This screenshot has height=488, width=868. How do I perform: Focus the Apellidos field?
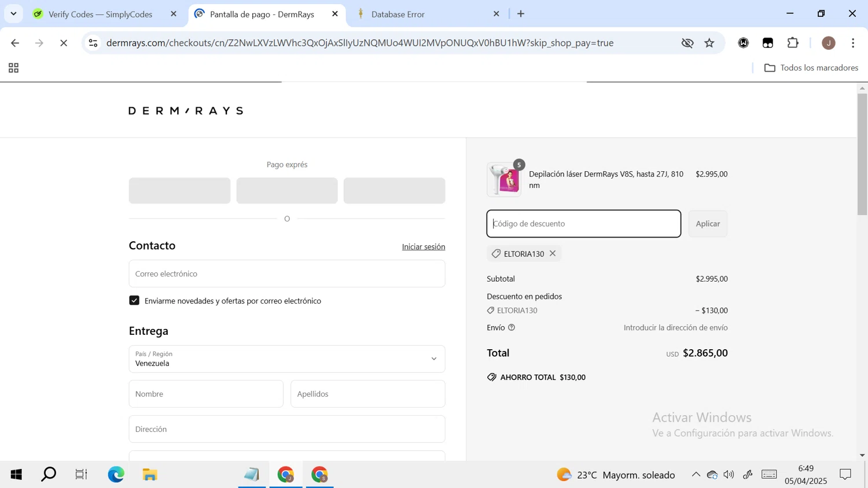(368, 394)
